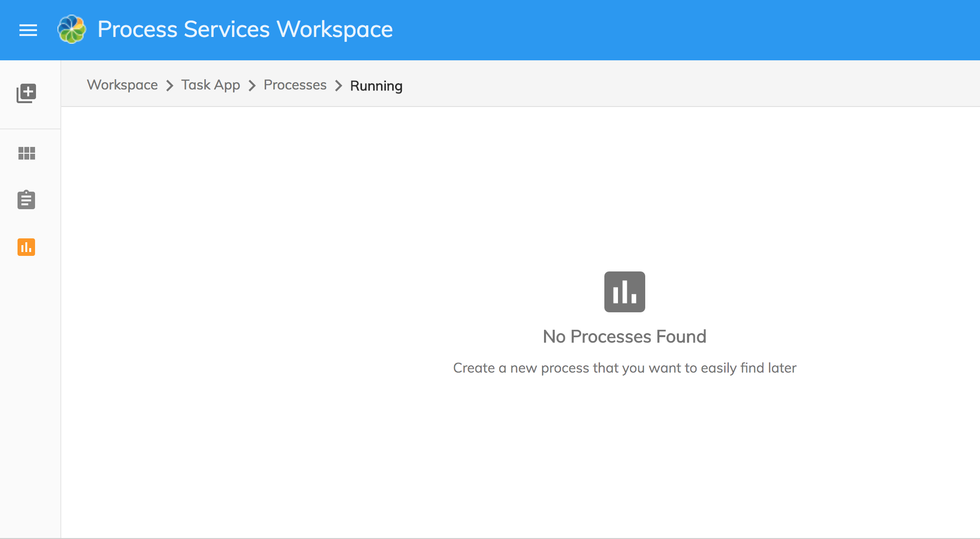Click the chevron after Workspace breadcrumb
980x539 pixels.
click(x=169, y=86)
